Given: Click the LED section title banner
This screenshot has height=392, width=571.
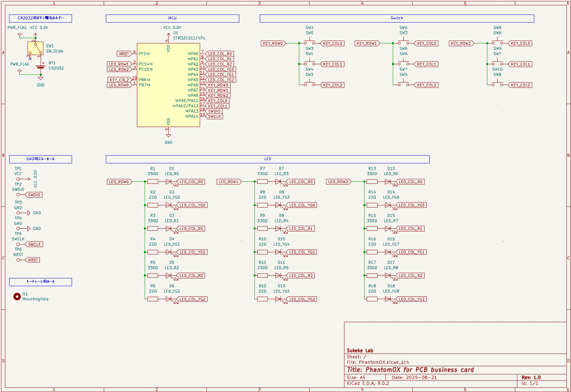Looking at the screenshot, I should 268,159.
